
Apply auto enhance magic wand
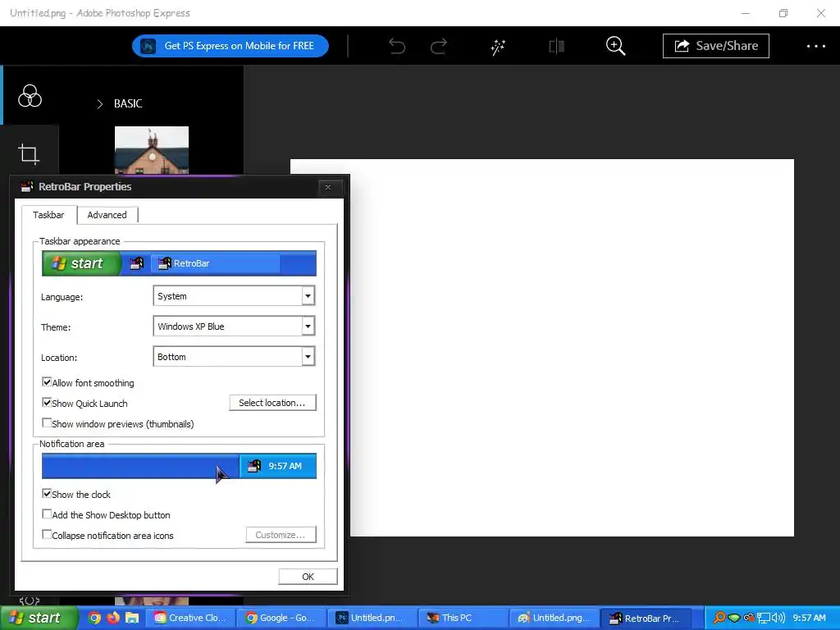[498, 47]
